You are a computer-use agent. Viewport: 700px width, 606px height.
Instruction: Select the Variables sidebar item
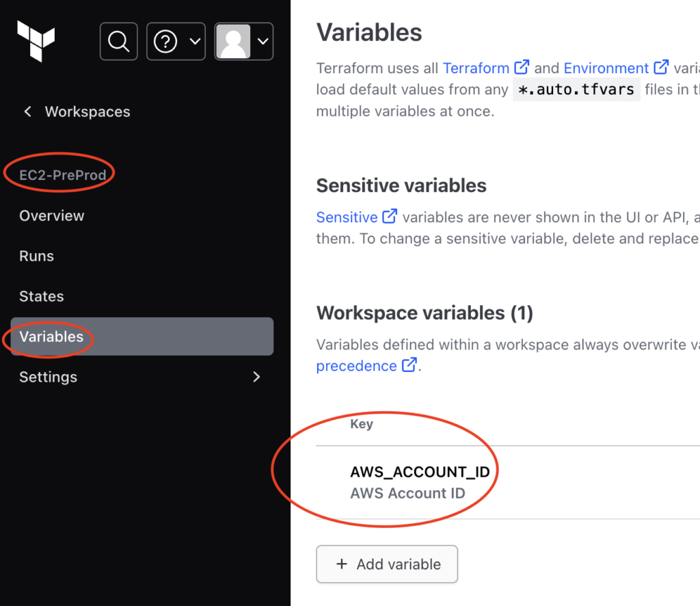tap(142, 337)
